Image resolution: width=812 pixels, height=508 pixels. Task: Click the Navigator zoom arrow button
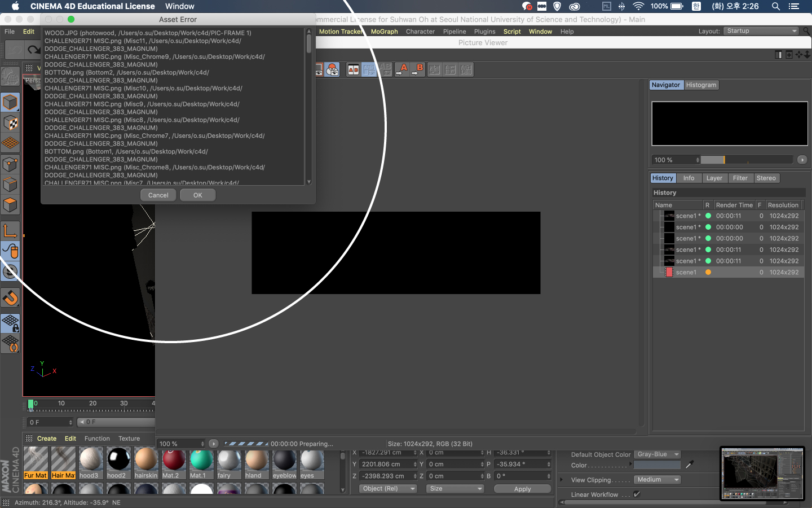coord(802,160)
